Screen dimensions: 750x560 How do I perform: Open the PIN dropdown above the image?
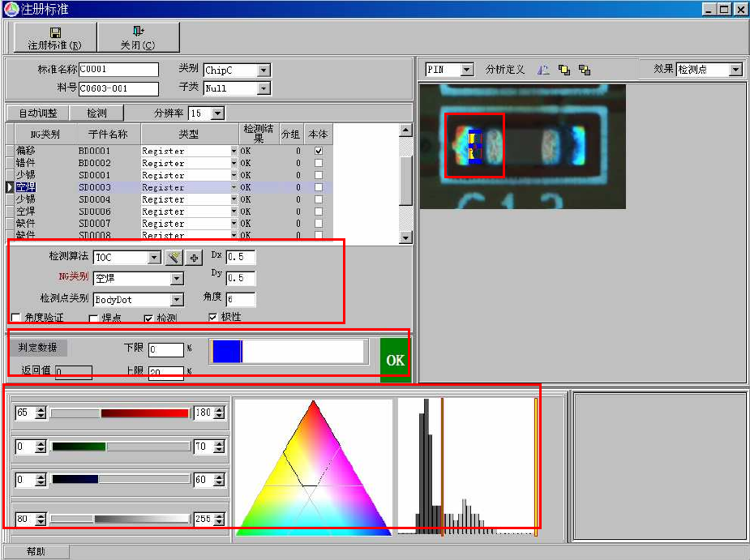467,70
